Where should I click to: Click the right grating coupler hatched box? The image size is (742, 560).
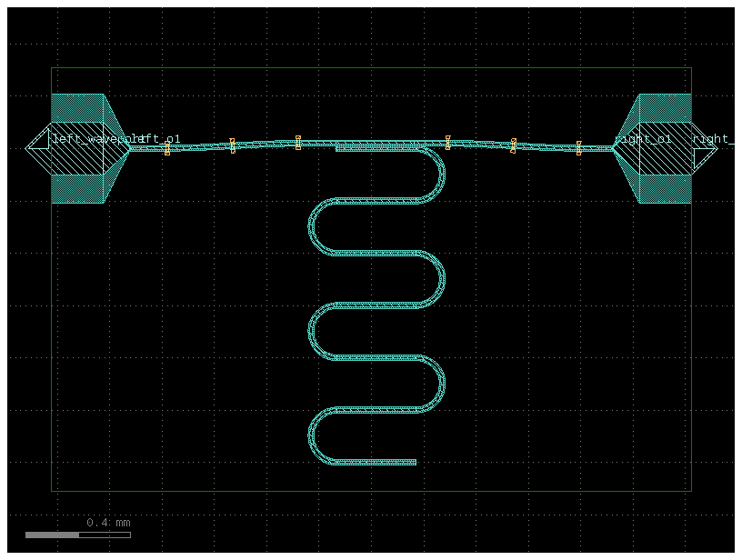(x=666, y=149)
